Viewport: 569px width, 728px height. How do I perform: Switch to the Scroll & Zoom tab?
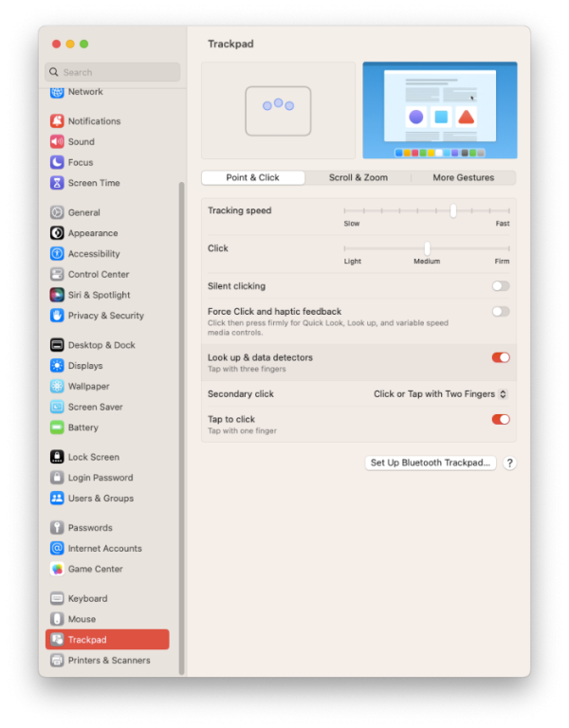[x=358, y=178]
